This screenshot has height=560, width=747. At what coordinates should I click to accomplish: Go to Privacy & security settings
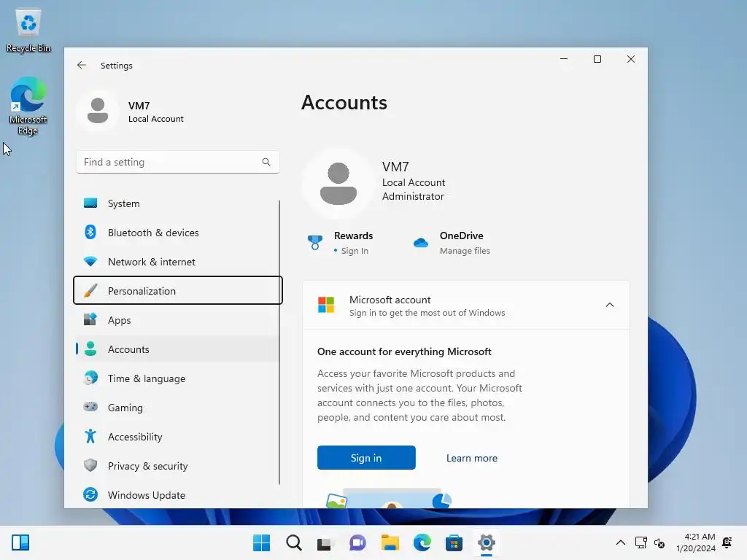[x=177, y=465]
